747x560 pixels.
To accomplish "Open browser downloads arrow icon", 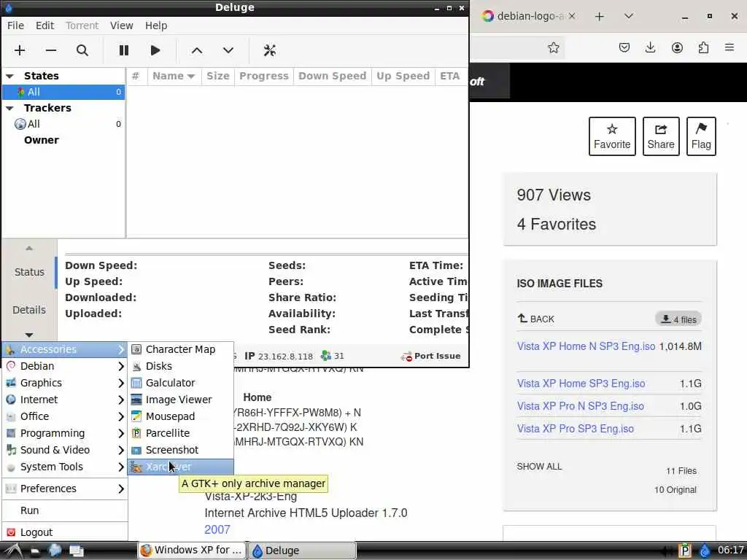I will [650, 47].
